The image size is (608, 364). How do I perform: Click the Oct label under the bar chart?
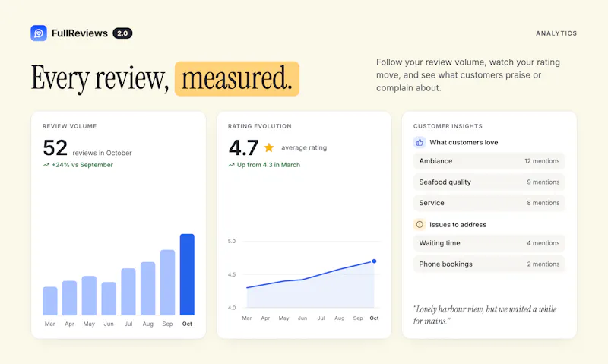tap(187, 324)
